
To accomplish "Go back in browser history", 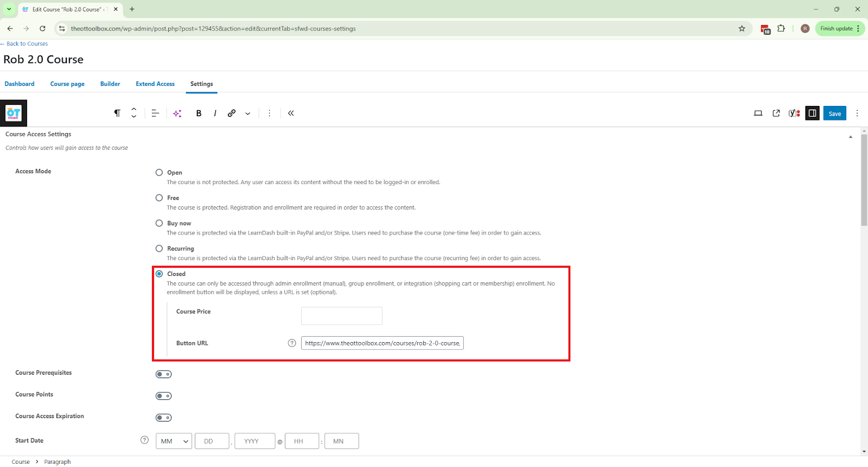I will pos(10,28).
